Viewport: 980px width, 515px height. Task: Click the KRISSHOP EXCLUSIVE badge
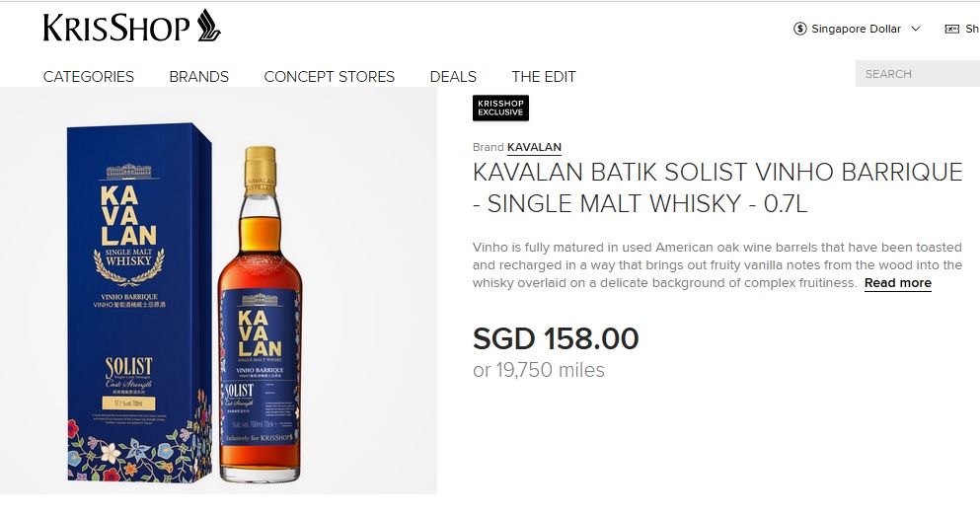click(x=500, y=109)
